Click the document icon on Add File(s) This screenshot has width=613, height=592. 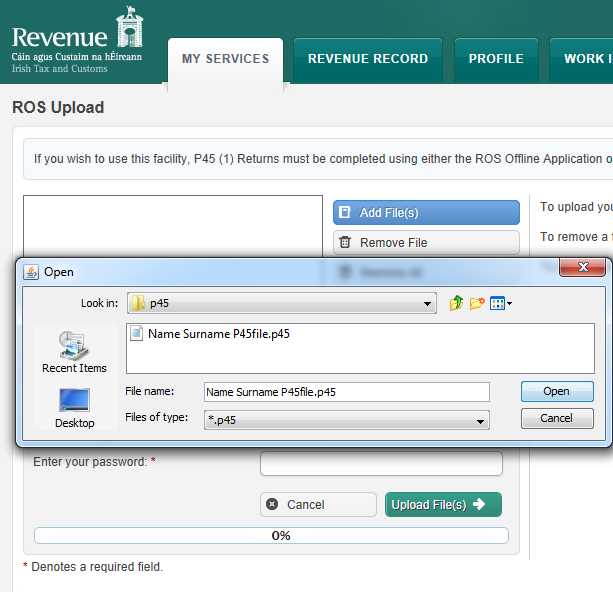345,212
